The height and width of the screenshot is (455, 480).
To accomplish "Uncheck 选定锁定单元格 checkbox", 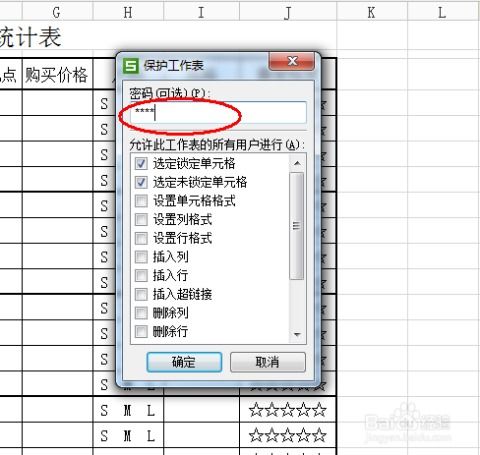I will point(141,163).
